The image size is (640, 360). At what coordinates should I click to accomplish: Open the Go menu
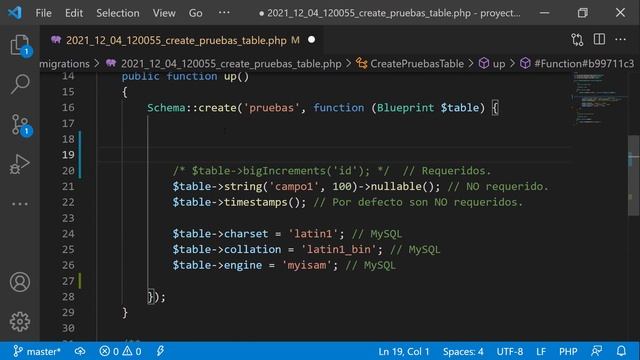pyautogui.click(x=196, y=13)
